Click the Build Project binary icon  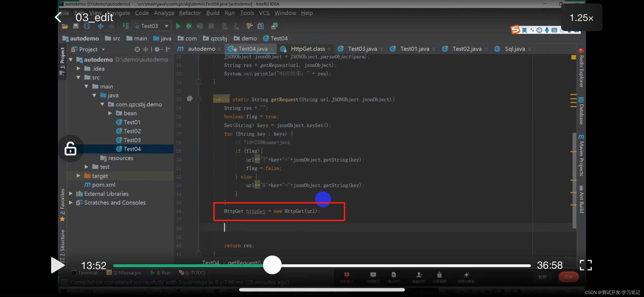126,26
